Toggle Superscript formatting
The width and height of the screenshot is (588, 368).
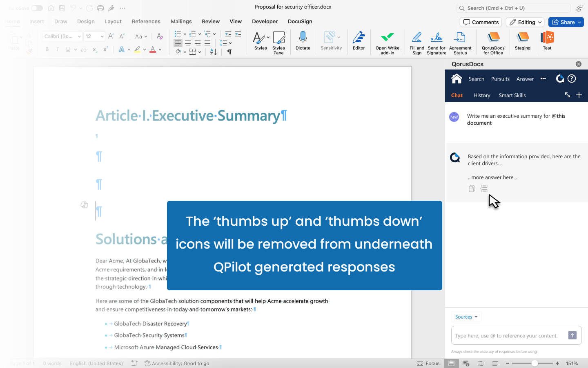point(105,49)
